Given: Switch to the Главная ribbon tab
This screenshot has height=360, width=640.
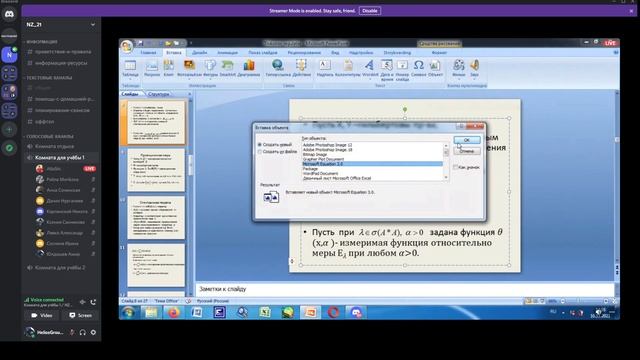Looking at the screenshot, I should pyautogui.click(x=148, y=53).
